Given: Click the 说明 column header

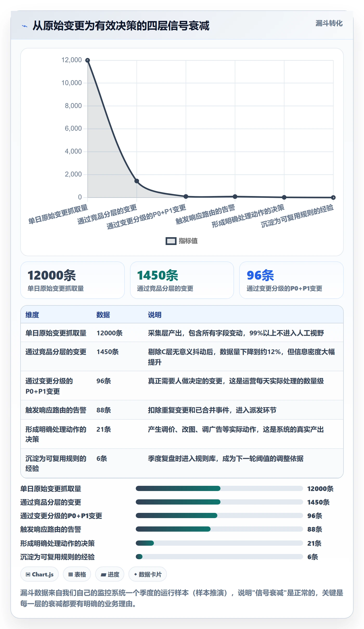Looking at the screenshot, I should (155, 315).
